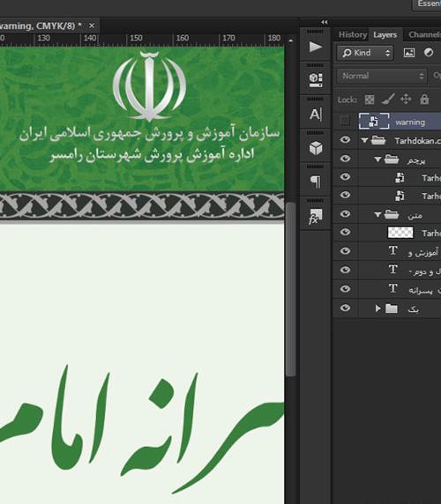The width and height of the screenshot is (441, 504).
Task: Hide the پسرانه text layer
Action: point(345,289)
